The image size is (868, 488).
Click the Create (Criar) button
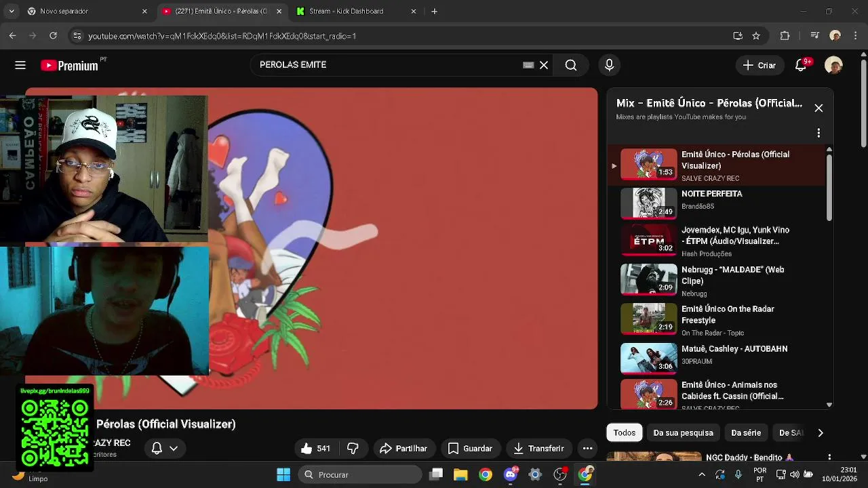pos(759,65)
